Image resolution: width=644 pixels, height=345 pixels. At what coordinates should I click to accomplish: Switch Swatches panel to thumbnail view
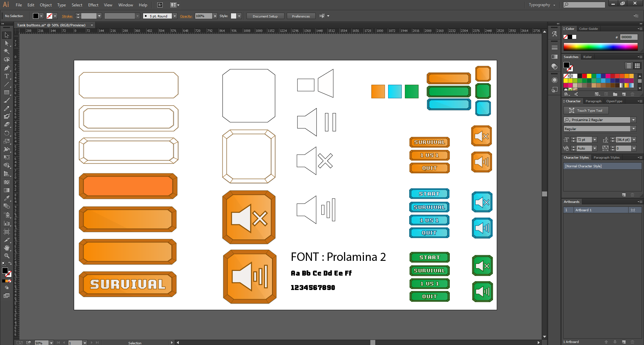637,66
